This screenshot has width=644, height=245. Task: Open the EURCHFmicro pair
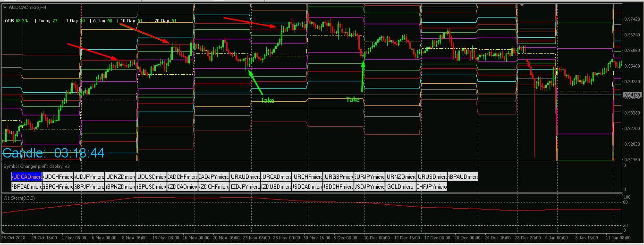[307, 176]
